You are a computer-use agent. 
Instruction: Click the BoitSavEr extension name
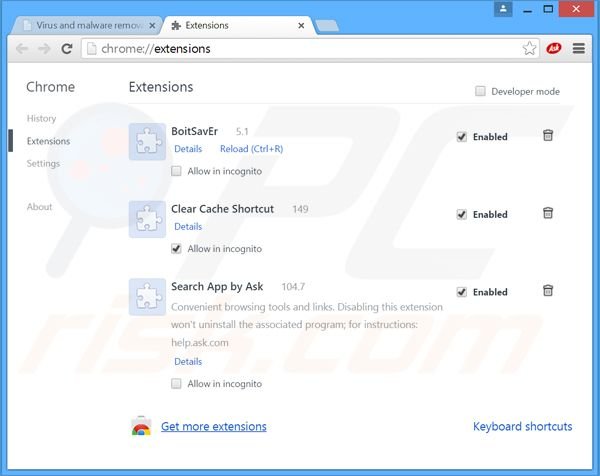point(194,131)
